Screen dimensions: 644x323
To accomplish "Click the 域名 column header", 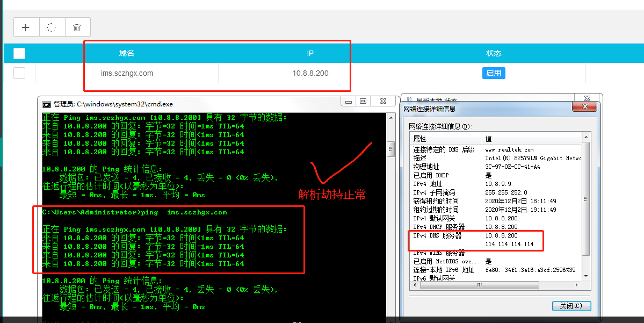I will pyautogui.click(x=126, y=53).
